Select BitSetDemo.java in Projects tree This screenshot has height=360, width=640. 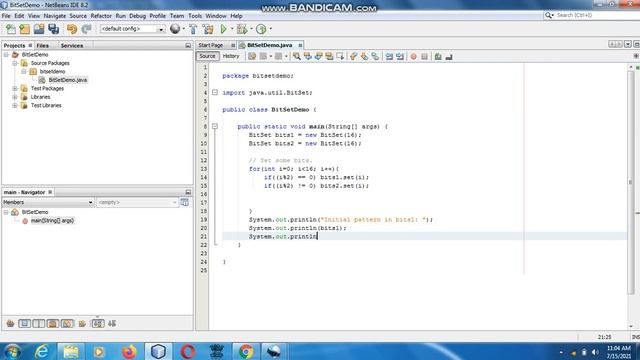(x=68, y=80)
